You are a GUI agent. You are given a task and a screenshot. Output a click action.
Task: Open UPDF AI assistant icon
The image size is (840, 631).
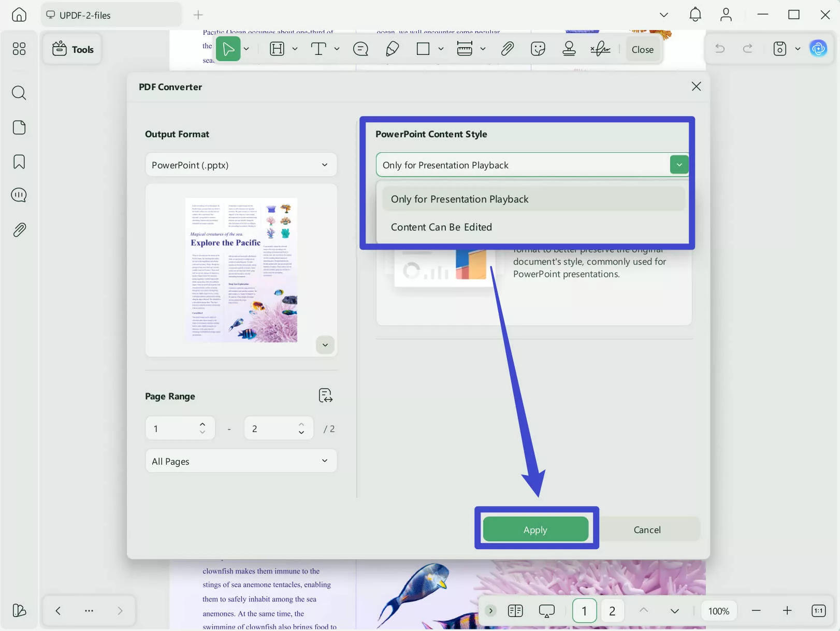pyautogui.click(x=818, y=49)
